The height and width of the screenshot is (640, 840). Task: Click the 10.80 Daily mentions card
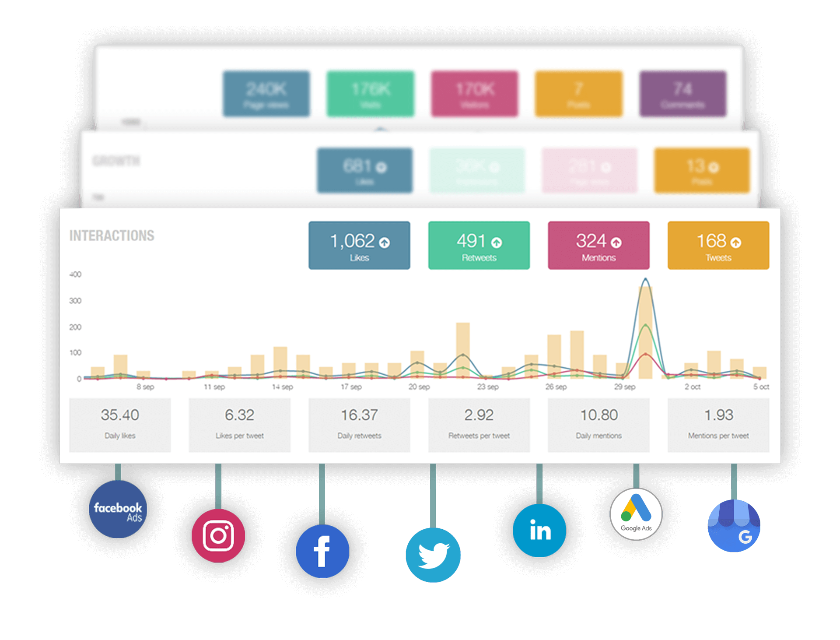click(598, 425)
